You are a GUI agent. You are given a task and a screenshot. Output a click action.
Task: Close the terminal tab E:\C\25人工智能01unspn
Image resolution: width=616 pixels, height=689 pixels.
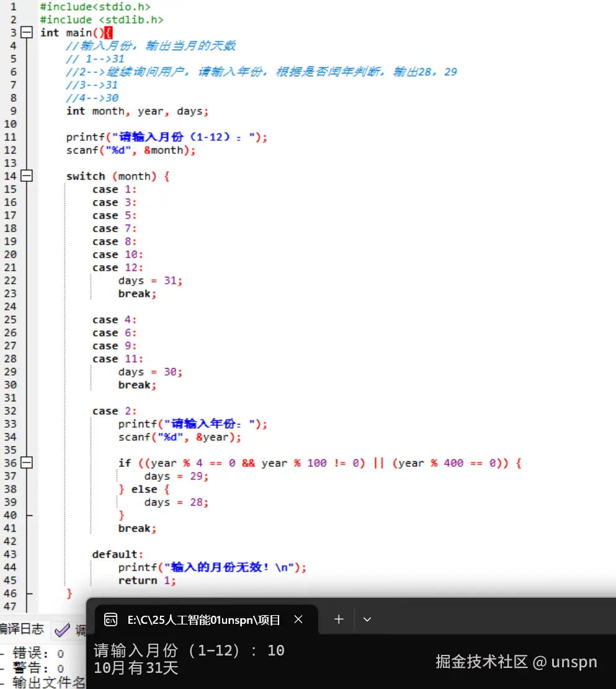[298, 619]
